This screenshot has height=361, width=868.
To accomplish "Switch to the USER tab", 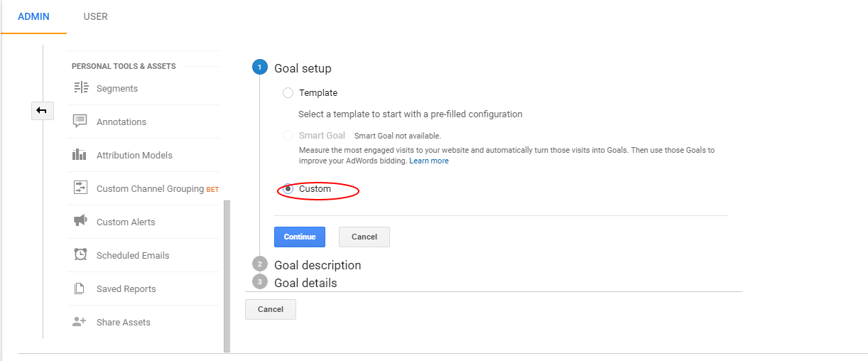I will (x=96, y=16).
